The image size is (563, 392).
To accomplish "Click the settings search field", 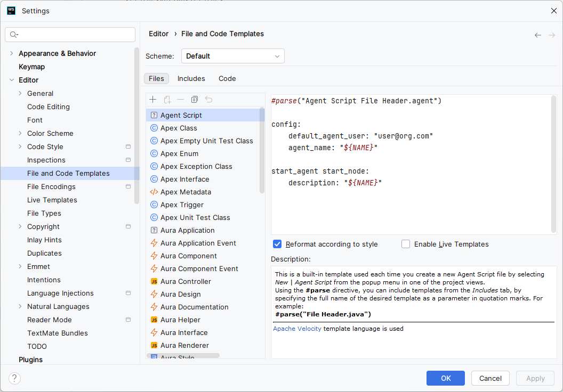I will click(x=70, y=35).
